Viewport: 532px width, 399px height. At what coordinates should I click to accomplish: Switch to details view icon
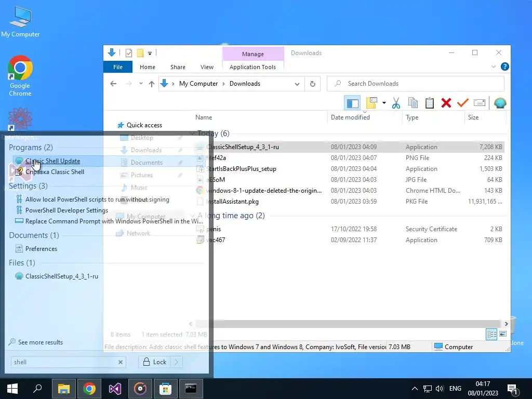(x=491, y=335)
